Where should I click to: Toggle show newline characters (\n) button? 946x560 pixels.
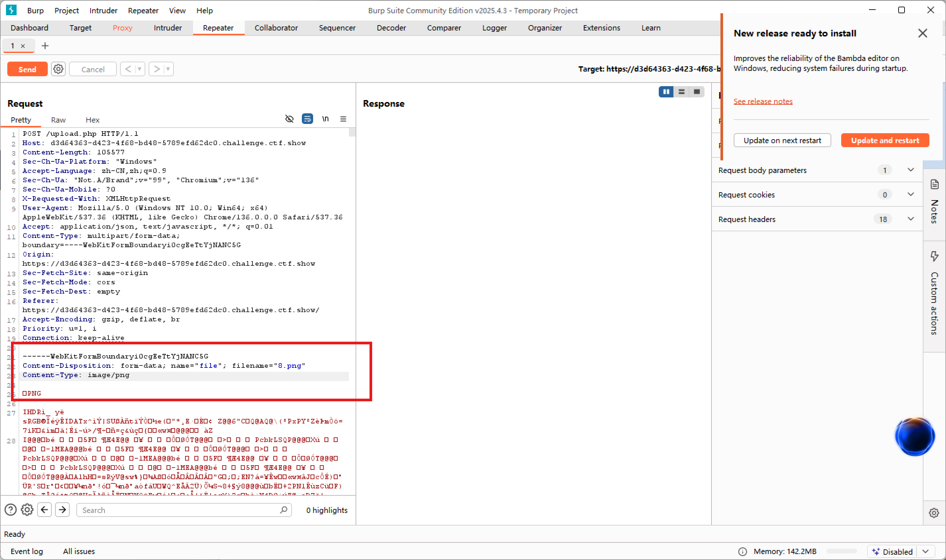pyautogui.click(x=325, y=119)
